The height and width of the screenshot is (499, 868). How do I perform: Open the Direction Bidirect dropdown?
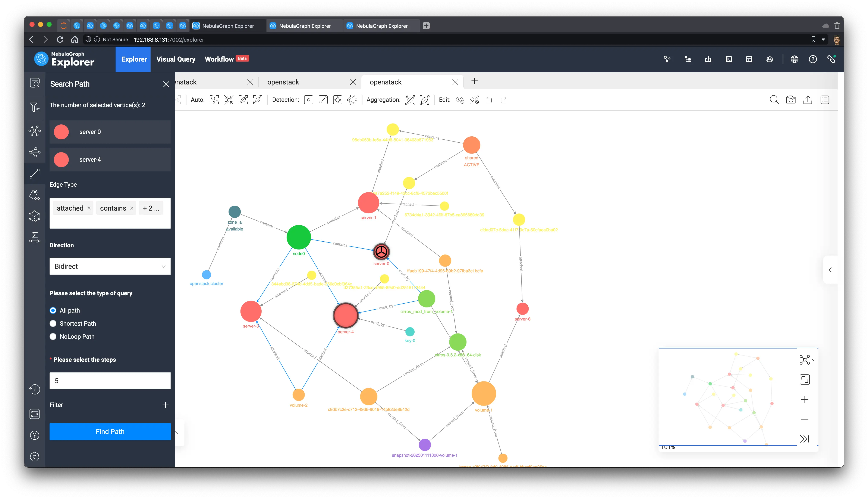coord(110,266)
